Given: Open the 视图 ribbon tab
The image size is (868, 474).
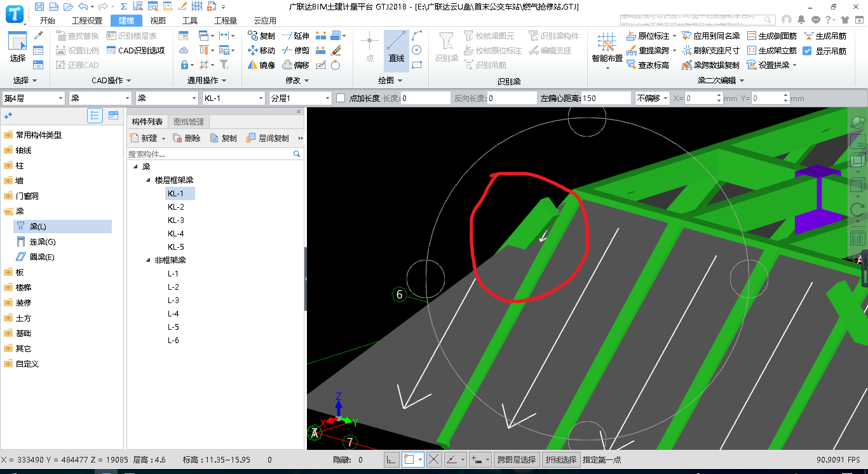Looking at the screenshot, I should click(158, 20).
